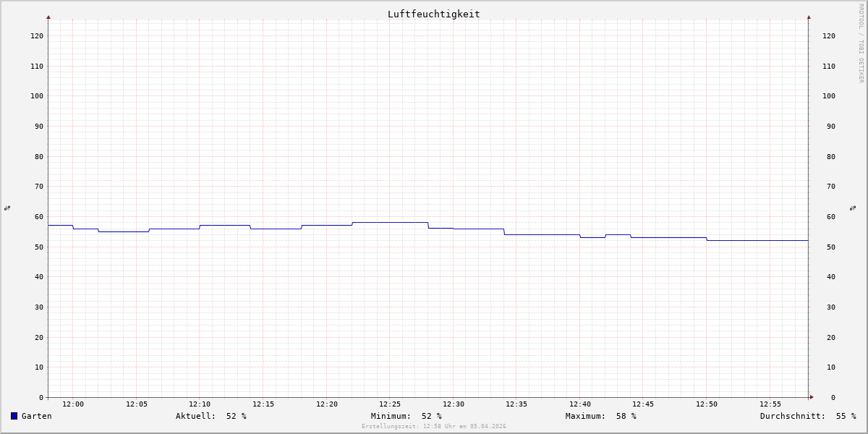Click the chart title Luftfeuchtigkeit
The height and width of the screenshot is (434, 868).
click(x=434, y=14)
